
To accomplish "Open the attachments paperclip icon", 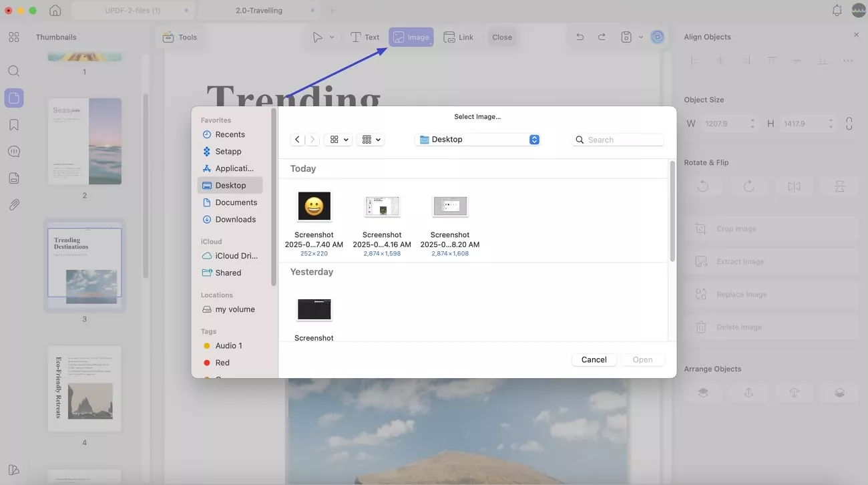I will point(13,205).
